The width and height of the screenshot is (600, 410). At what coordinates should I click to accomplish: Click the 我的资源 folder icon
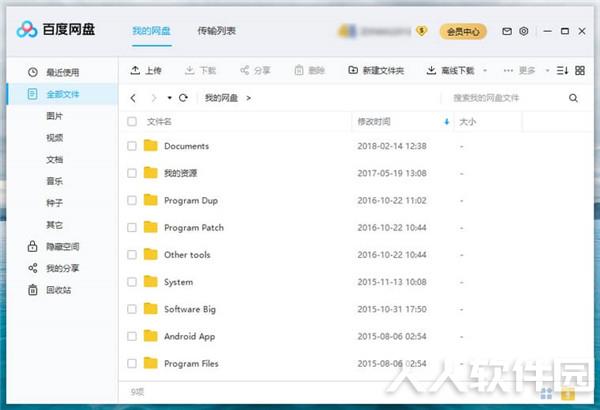point(151,173)
